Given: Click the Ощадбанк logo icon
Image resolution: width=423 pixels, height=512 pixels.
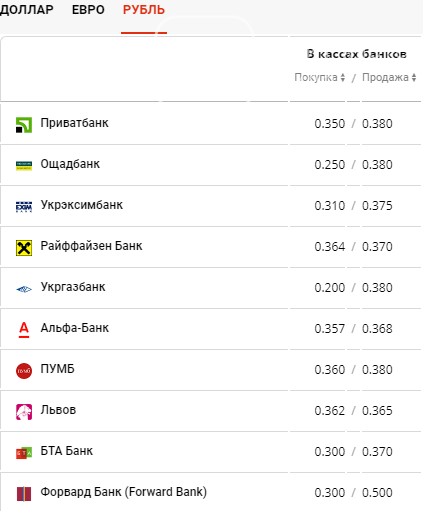Looking at the screenshot, I should (x=24, y=166).
